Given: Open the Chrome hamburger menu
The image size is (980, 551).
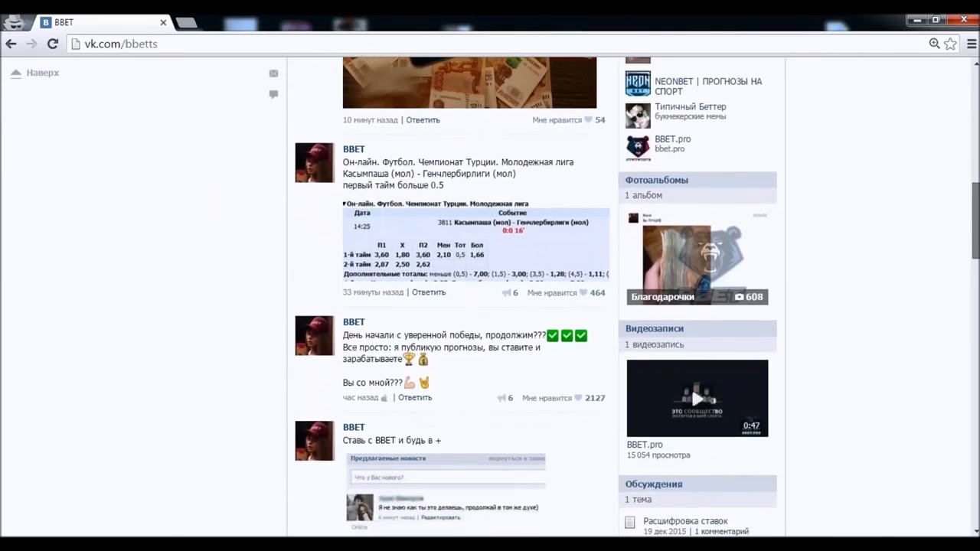Looking at the screenshot, I should tap(972, 44).
